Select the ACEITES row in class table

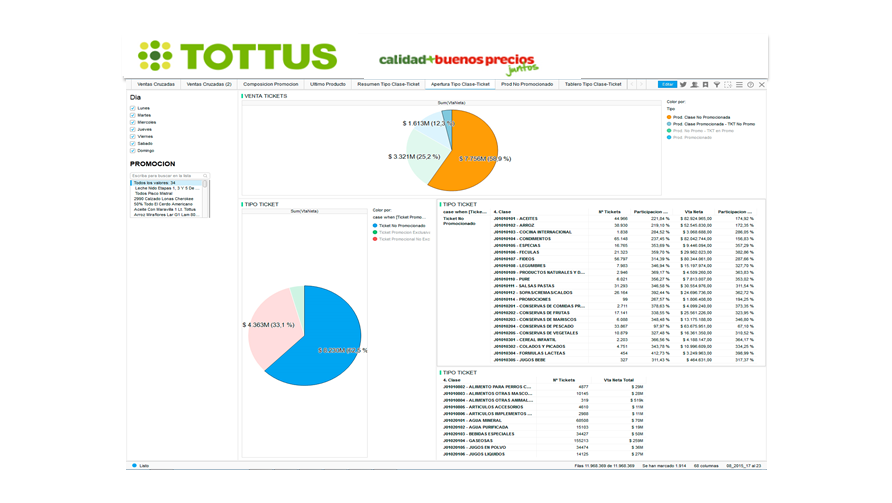623,218
